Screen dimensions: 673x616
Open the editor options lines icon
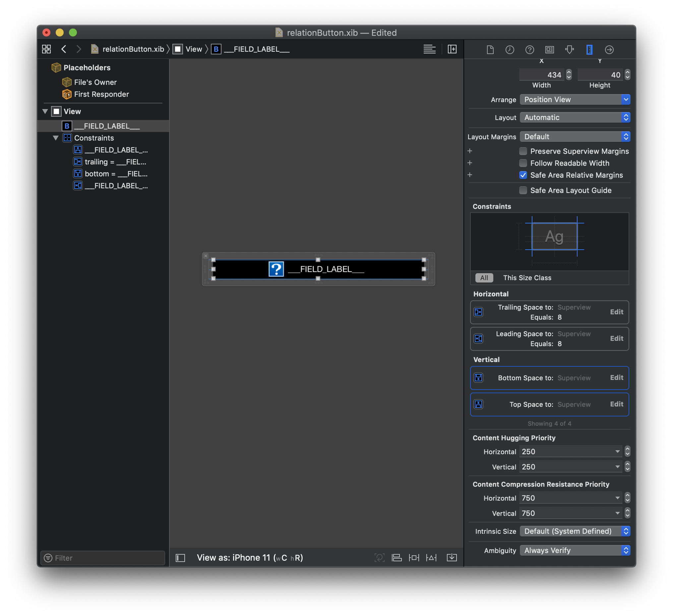click(x=429, y=49)
